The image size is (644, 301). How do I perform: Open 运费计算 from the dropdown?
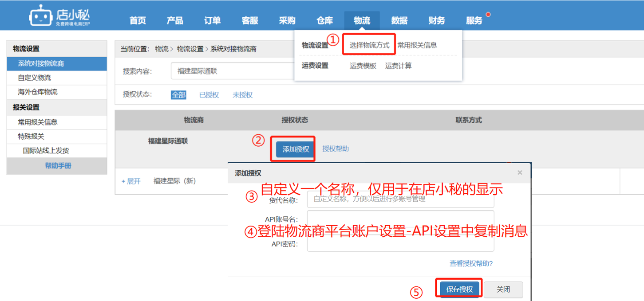(x=398, y=66)
